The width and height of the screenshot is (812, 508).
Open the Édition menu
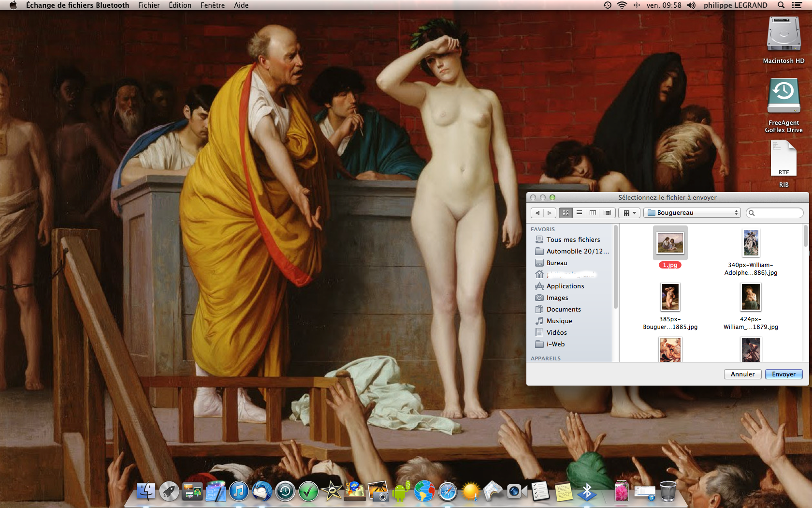click(x=180, y=5)
